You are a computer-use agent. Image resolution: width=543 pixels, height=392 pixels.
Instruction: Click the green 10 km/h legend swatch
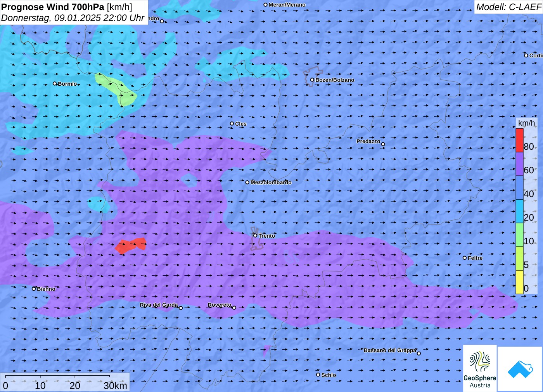tap(519, 235)
